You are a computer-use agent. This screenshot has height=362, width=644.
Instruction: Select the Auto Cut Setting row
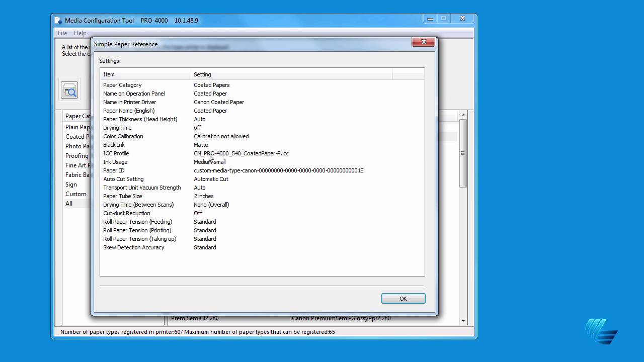pos(262,179)
